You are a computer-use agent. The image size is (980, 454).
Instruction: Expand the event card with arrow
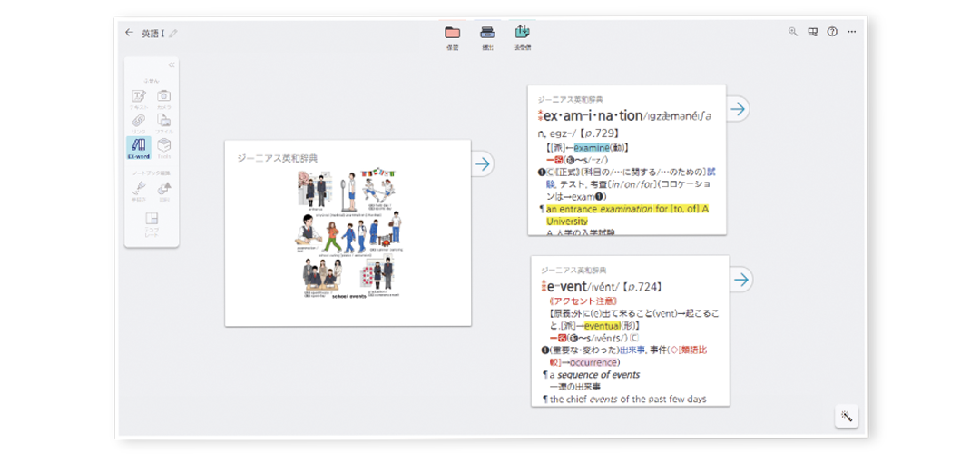[741, 279]
